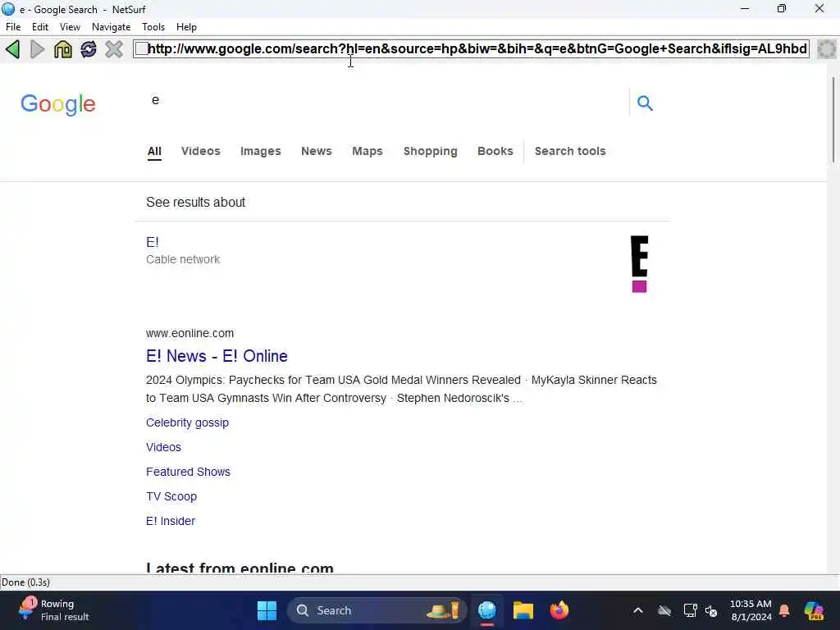Click the URL address bar field
The image size is (840, 630).
472,48
